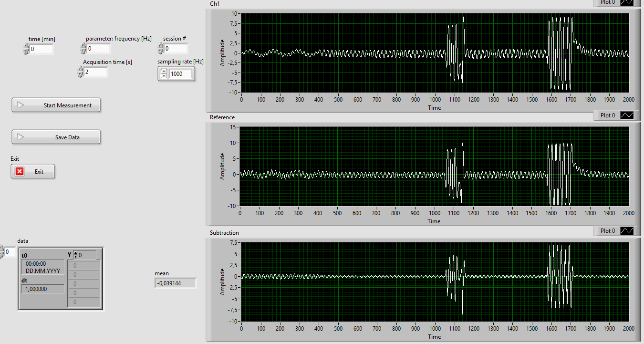Select the "Ch1" graph title label
Screen dimensions: 644x344
pos(215,4)
